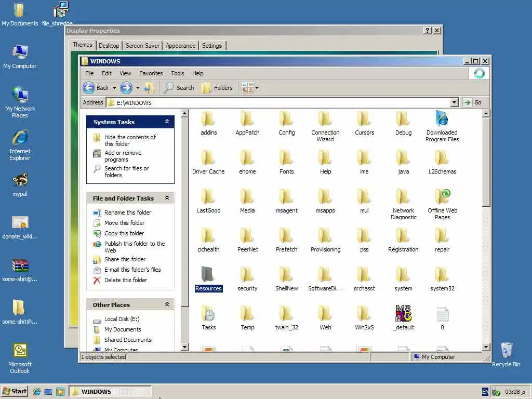The height and width of the screenshot is (399, 532).
Task: Launch Internet Explorer from quick launch
Action: [37, 392]
